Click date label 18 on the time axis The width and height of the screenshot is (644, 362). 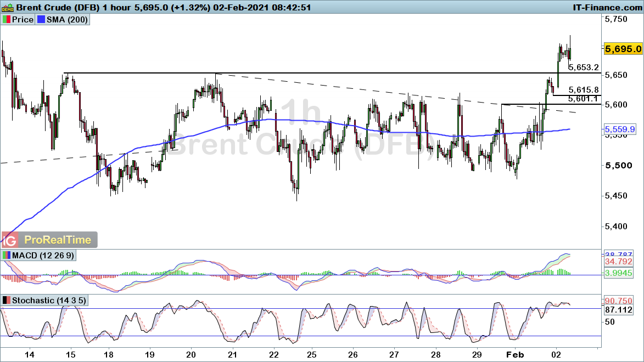108,355
